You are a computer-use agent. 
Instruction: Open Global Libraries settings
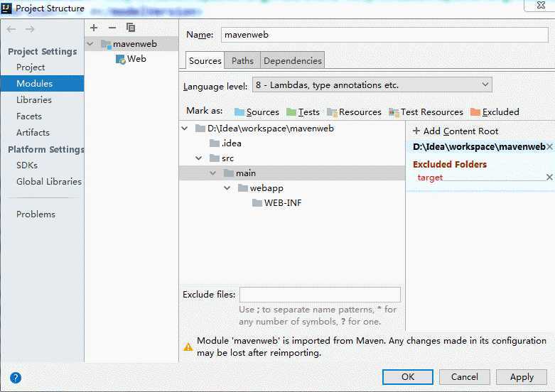[x=49, y=182]
